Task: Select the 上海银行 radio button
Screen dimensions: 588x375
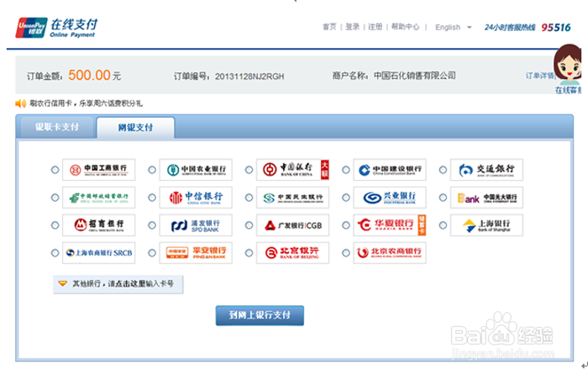Action: click(443, 225)
